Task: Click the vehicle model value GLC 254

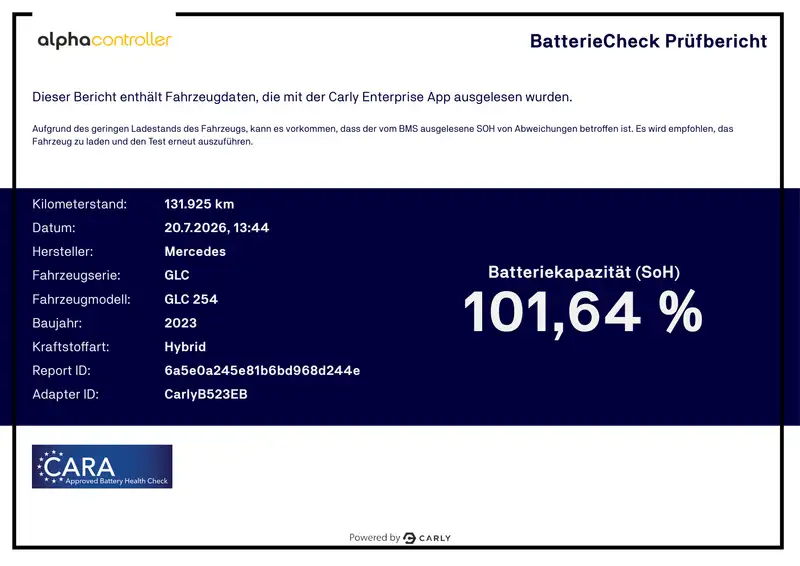Action: coord(191,299)
